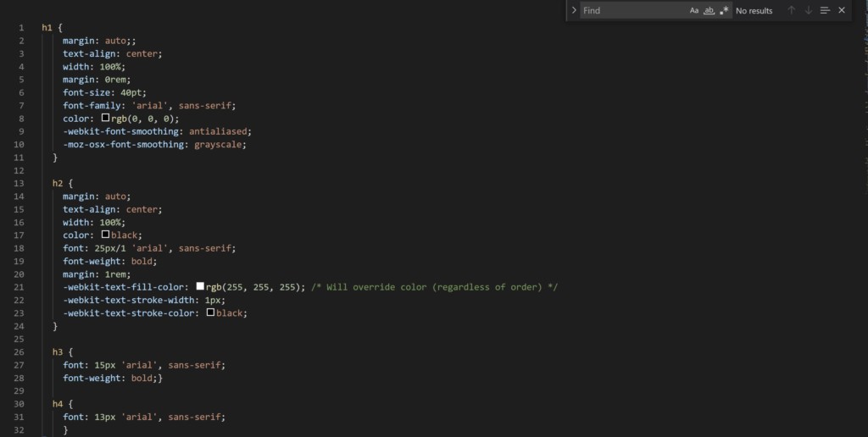Click line number 25 in the gutter
This screenshot has height=437, width=868.
19,339
